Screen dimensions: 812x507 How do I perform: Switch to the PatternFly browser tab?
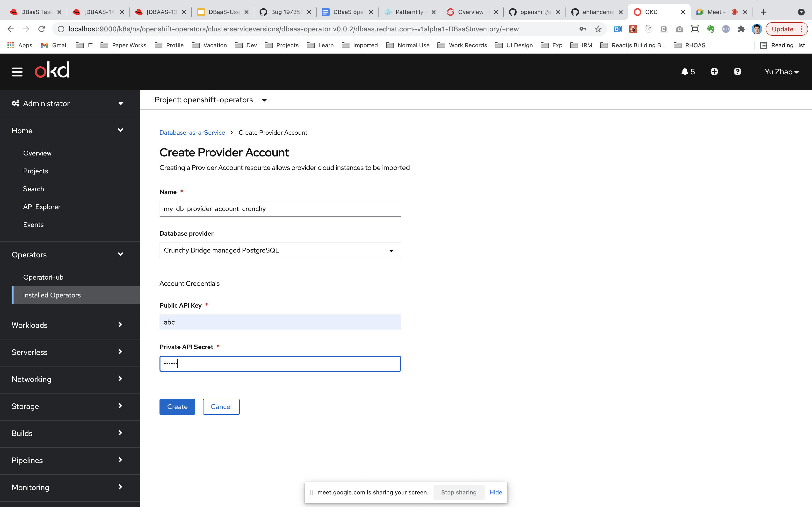[409, 12]
